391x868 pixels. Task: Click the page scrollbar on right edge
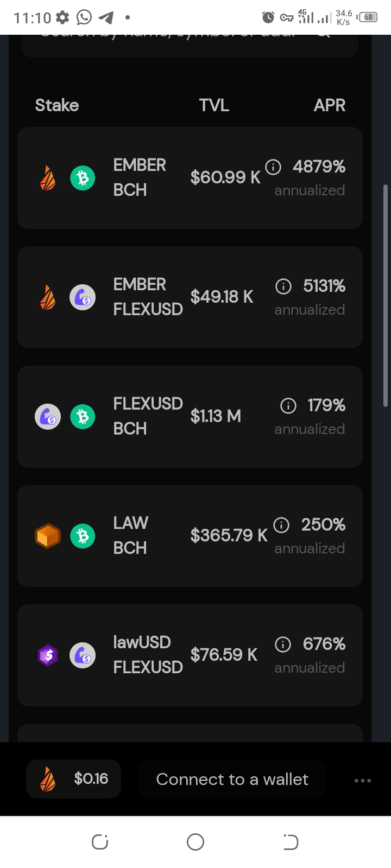click(x=386, y=296)
